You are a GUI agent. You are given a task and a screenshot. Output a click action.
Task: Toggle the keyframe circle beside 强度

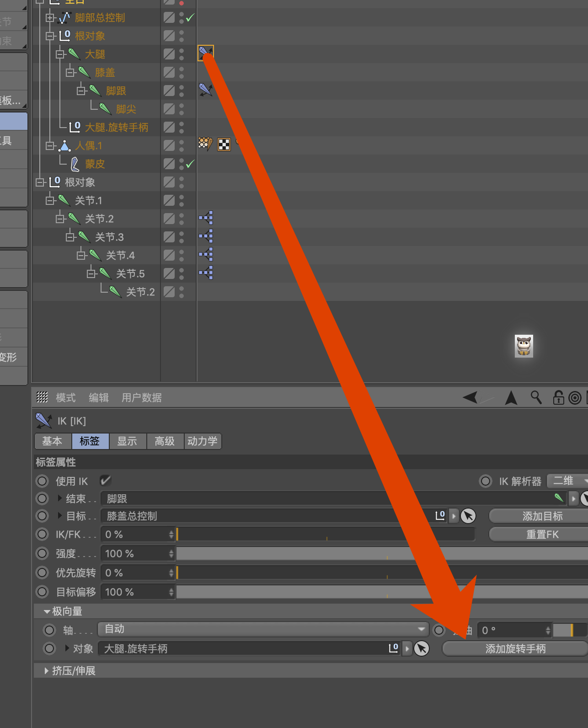tap(42, 553)
